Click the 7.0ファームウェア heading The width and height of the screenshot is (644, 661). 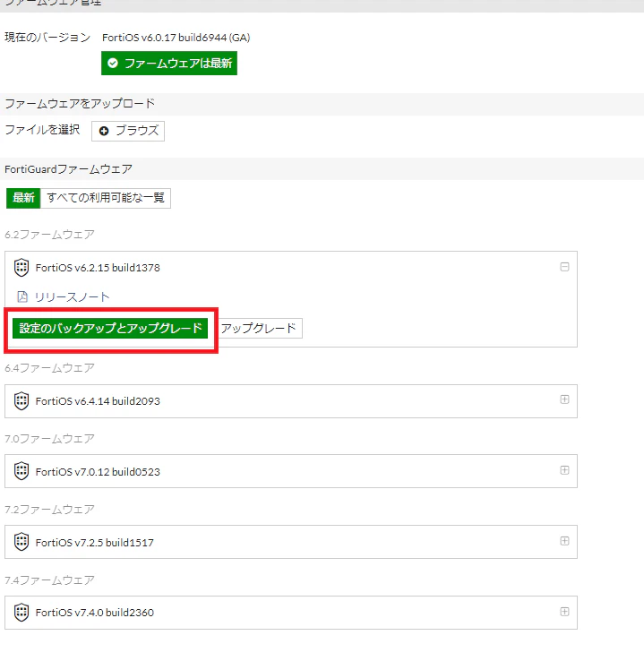[x=49, y=439]
